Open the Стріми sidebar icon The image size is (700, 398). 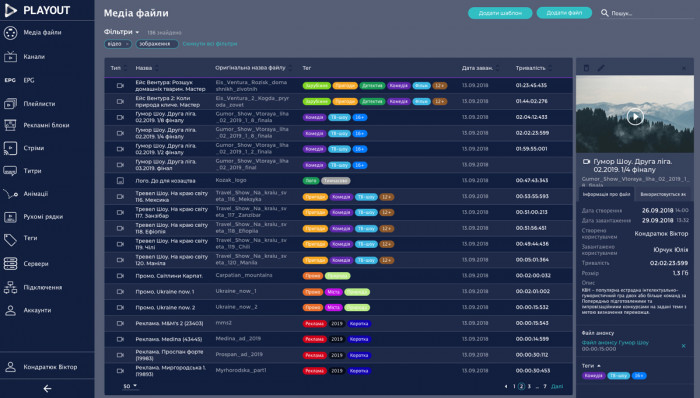coord(10,148)
